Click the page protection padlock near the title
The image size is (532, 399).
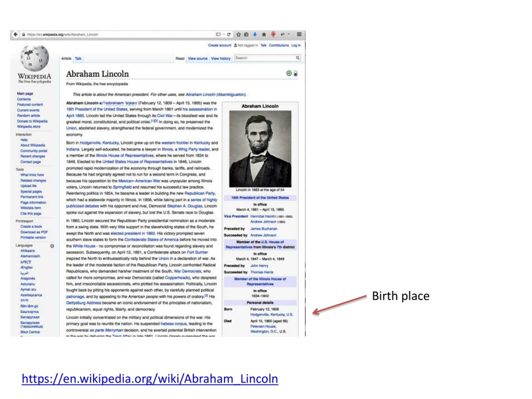pos(296,74)
